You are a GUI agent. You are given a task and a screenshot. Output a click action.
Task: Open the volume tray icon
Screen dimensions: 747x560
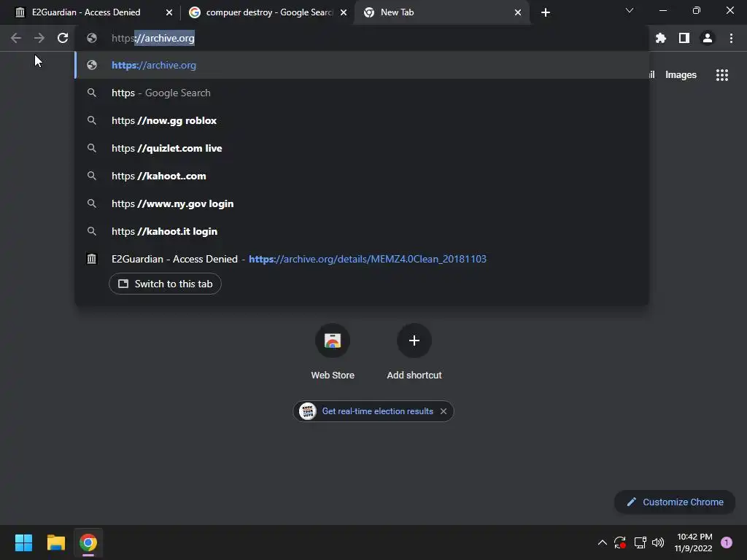click(658, 542)
